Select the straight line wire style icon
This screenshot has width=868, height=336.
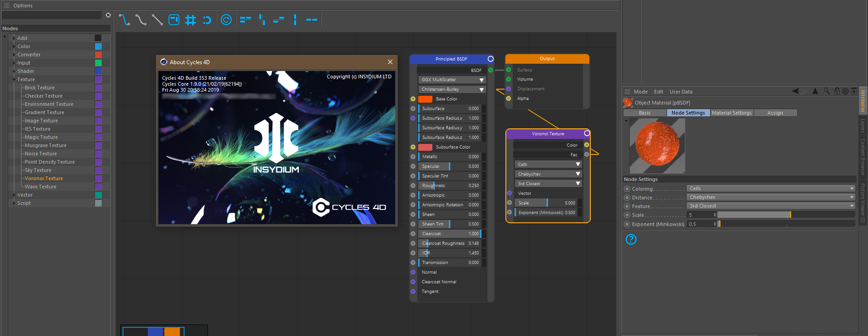(x=157, y=20)
